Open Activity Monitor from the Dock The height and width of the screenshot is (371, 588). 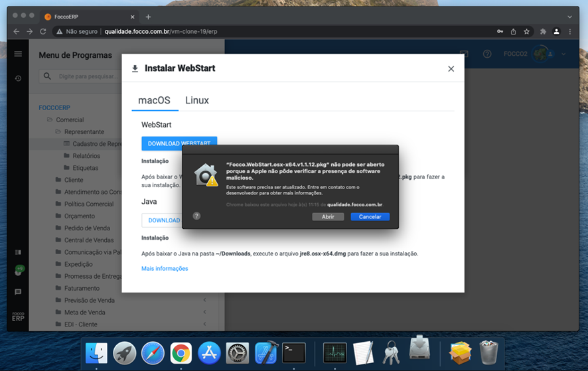[x=335, y=352]
